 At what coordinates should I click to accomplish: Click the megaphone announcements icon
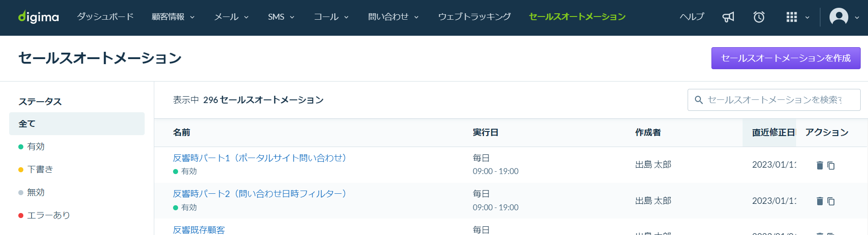coord(728,17)
